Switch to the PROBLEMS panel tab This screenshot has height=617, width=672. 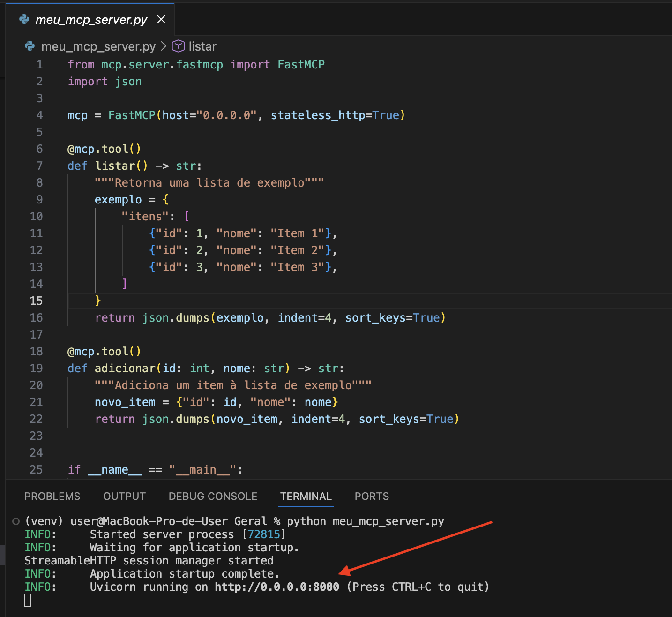[52, 496]
